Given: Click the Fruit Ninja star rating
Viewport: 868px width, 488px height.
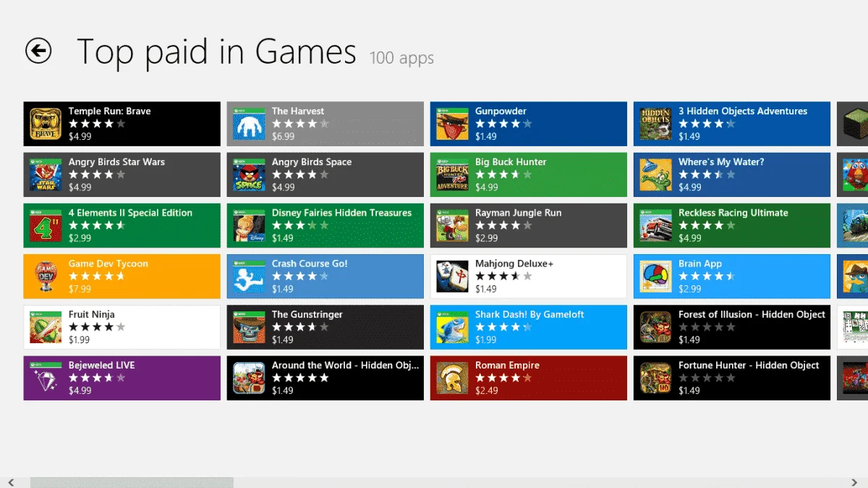Looking at the screenshot, I should 97,327.
